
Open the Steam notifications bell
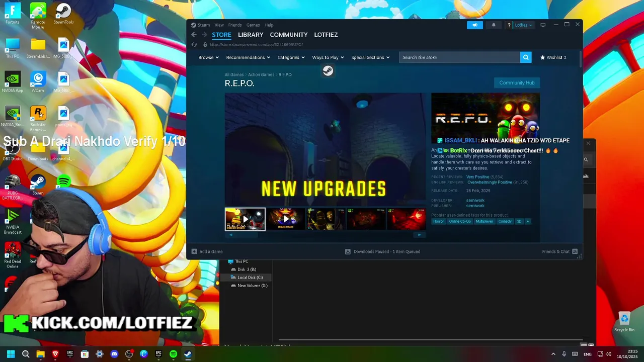point(494,25)
